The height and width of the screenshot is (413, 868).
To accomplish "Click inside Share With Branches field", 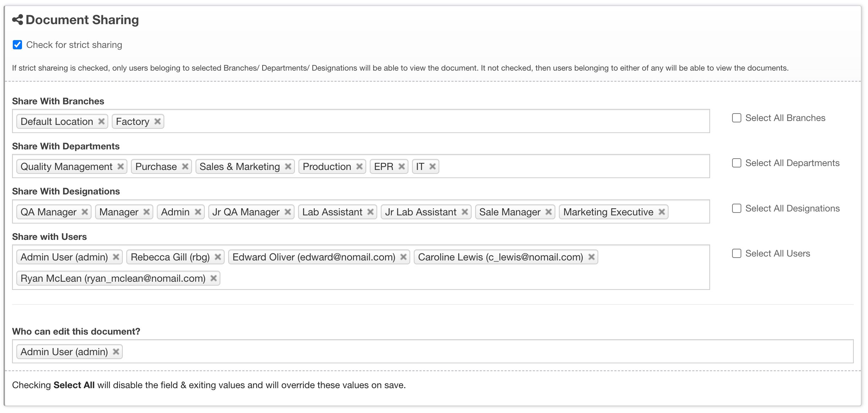I will pos(426,121).
